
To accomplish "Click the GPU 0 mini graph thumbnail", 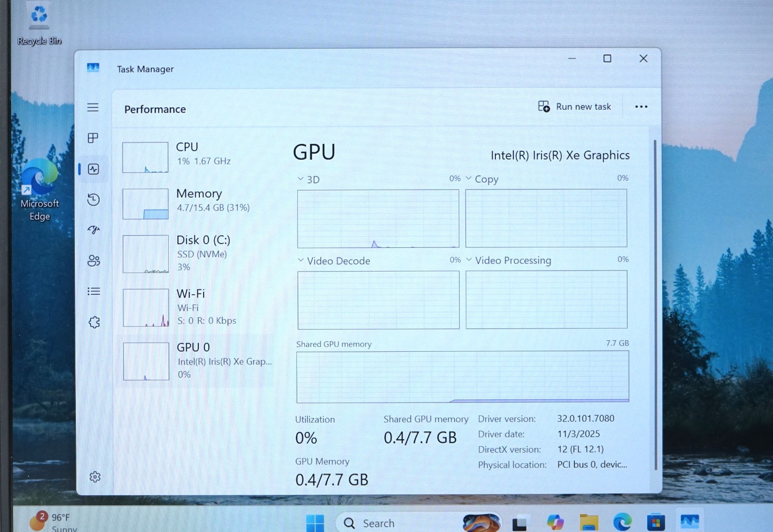I will click(x=146, y=361).
